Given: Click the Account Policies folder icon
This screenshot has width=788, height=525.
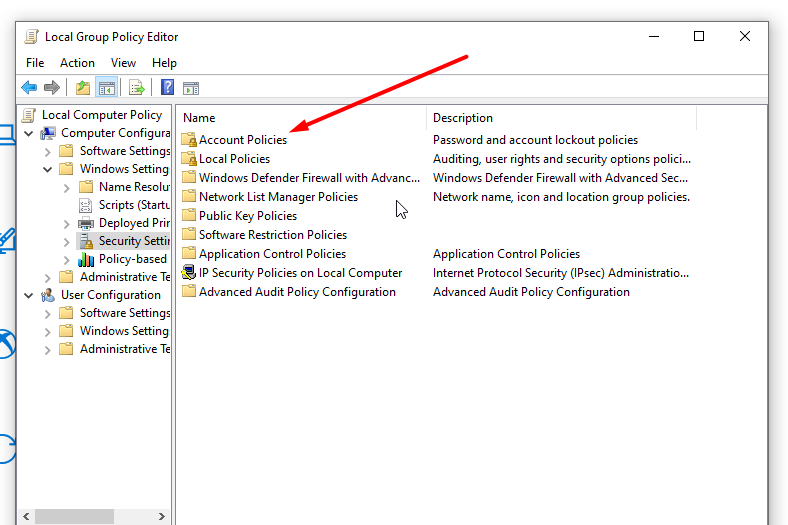Looking at the screenshot, I should point(189,140).
